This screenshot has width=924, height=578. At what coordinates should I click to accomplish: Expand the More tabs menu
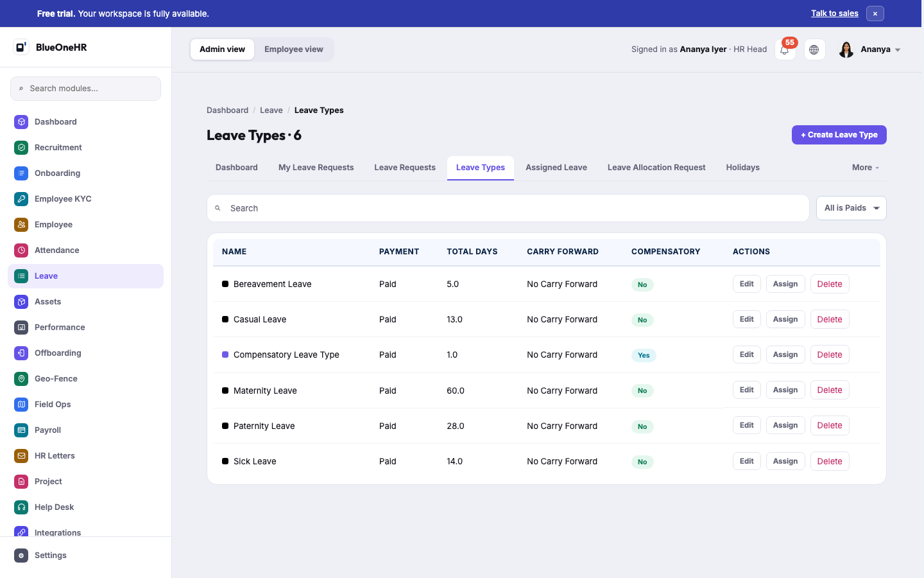click(x=866, y=168)
